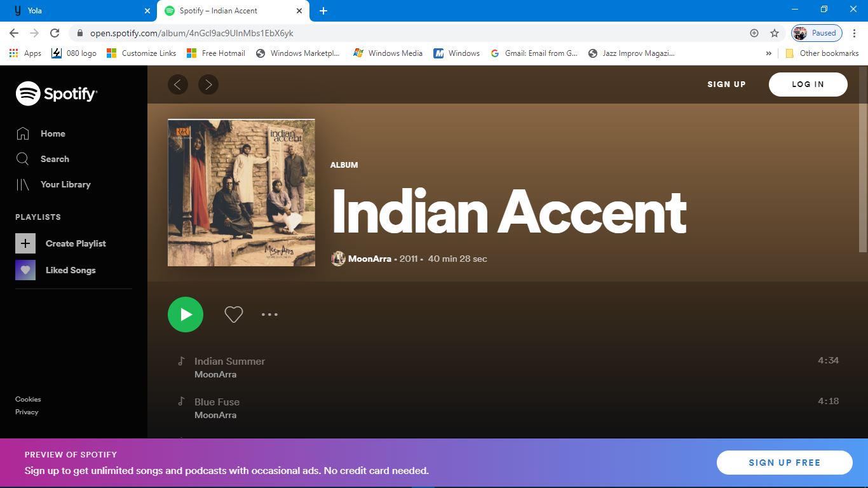The height and width of the screenshot is (488, 868).
Task: Click the padlock site info icon
Action: [x=79, y=33]
